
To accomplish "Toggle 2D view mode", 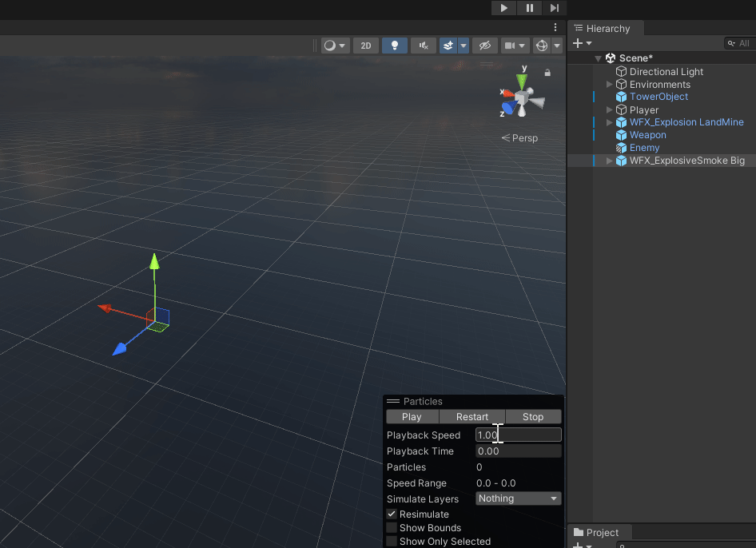I will 366,46.
